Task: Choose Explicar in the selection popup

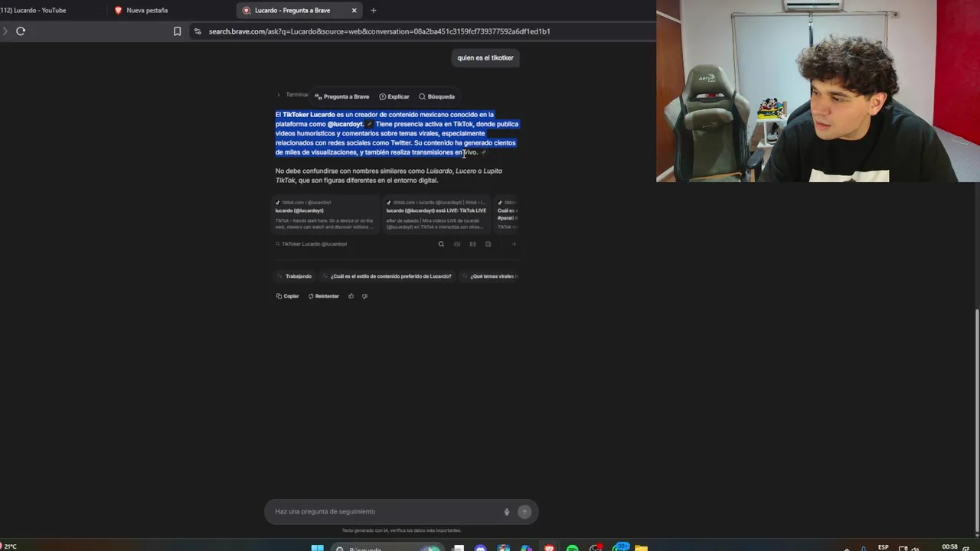Action: [394, 96]
